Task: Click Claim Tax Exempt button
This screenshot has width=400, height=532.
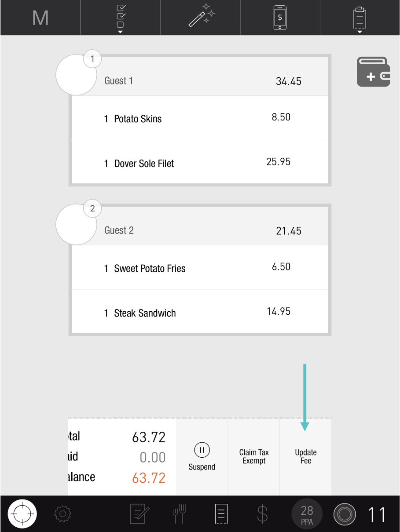Action: (x=254, y=456)
